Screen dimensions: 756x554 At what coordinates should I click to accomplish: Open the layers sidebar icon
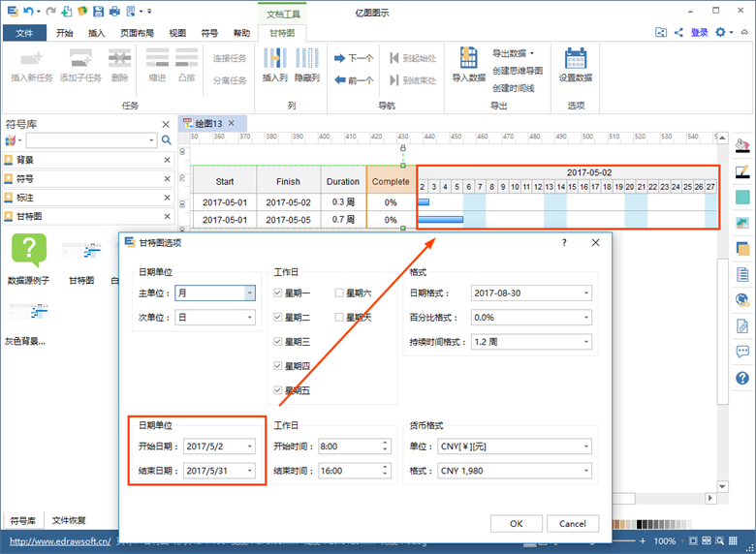tap(742, 249)
